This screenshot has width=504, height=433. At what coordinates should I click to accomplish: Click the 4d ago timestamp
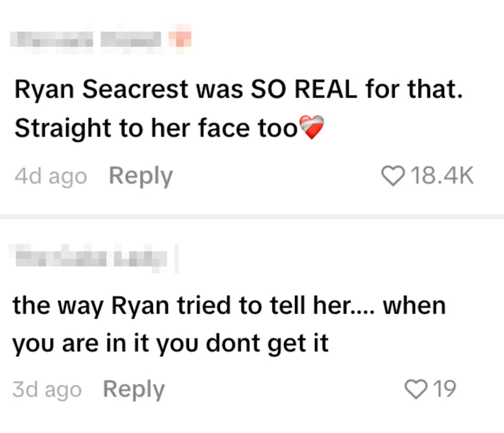coord(50,176)
